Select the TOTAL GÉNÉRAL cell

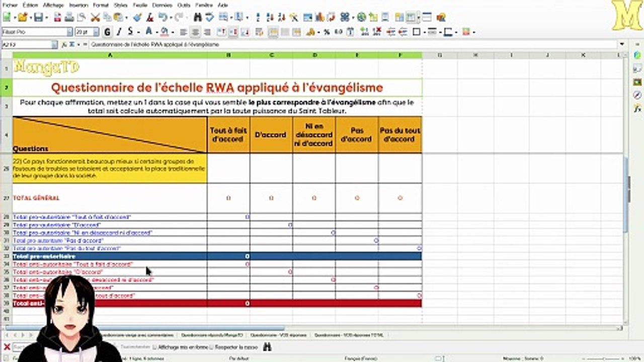(x=110, y=198)
